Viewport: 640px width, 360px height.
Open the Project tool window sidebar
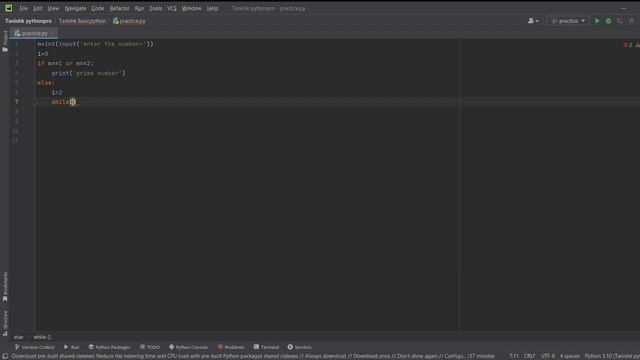pyautogui.click(x=5, y=41)
